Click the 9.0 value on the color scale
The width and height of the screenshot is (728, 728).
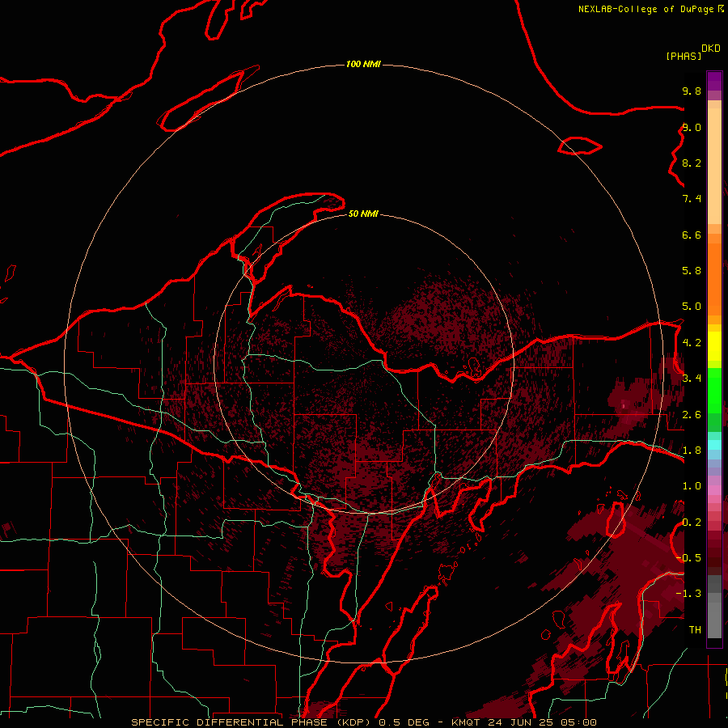click(x=692, y=127)
